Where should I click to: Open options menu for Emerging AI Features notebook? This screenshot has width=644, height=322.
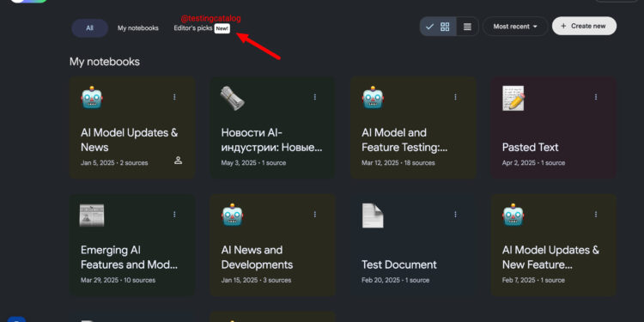click(x=174, y=215)
